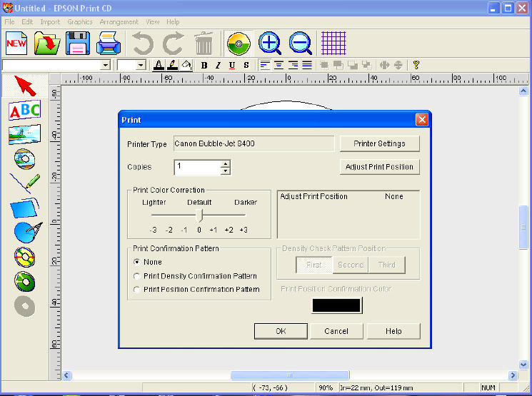The image size is (532, 396).
Task: Align text right in toolbar
Action: (293, 65)
